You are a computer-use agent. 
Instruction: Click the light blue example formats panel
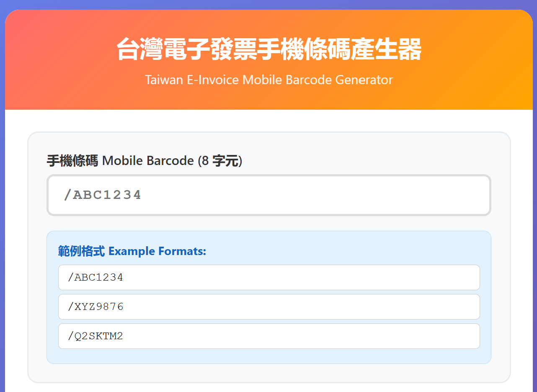pyautogui.click(x=268, y=356)
